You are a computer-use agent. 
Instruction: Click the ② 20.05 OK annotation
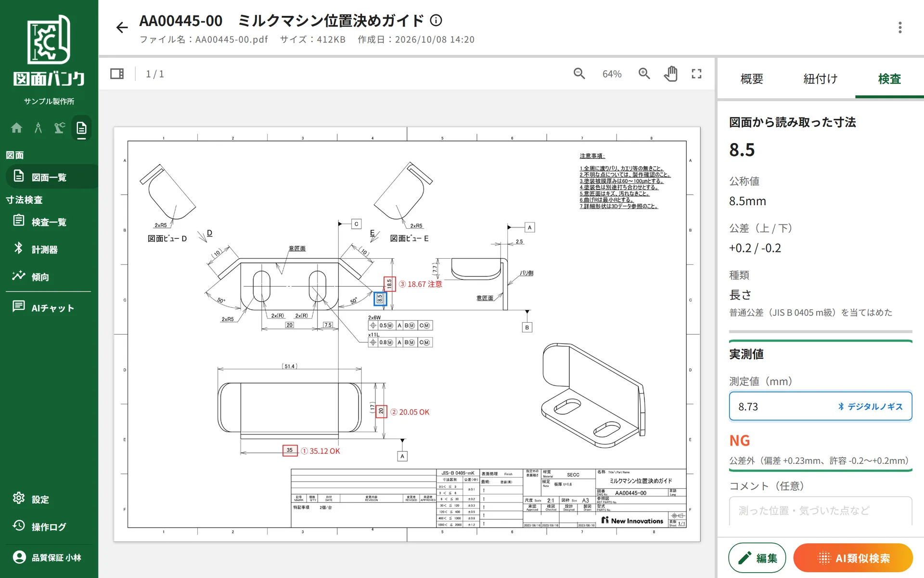[410, 412]
